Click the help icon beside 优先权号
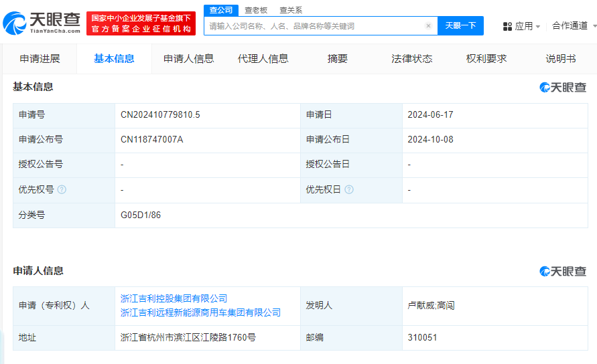Screen dimensions: 597x364 pos(62,190)
